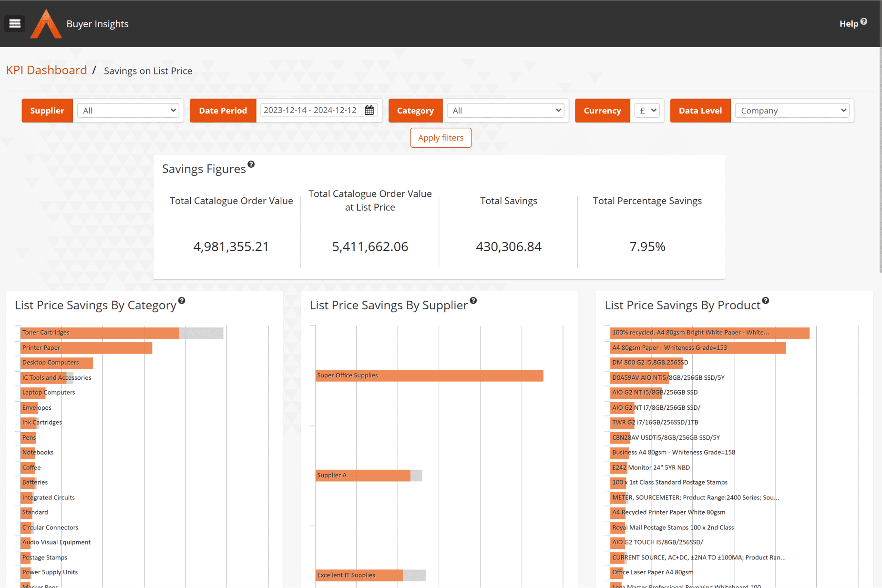The image size is (882, 588).
Task: Click the Date Period range input field
Action: click(311, 111)
